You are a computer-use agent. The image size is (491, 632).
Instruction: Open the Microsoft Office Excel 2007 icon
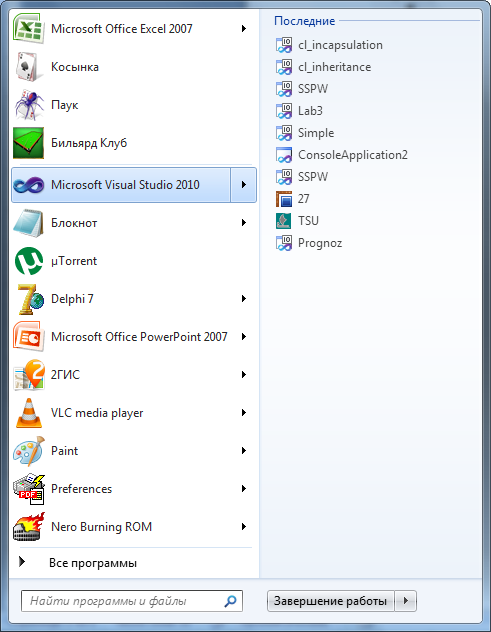pos(28,29)
